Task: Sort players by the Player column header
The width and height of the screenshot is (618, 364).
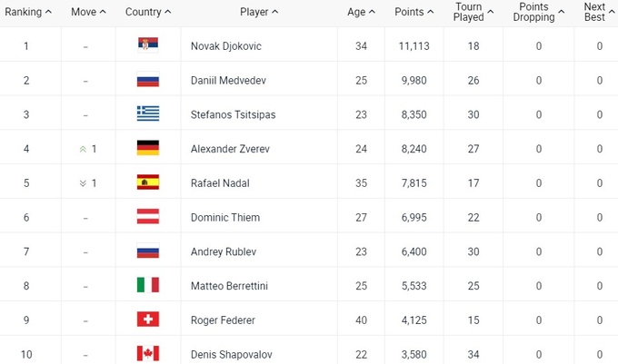Action: point(259,12)
